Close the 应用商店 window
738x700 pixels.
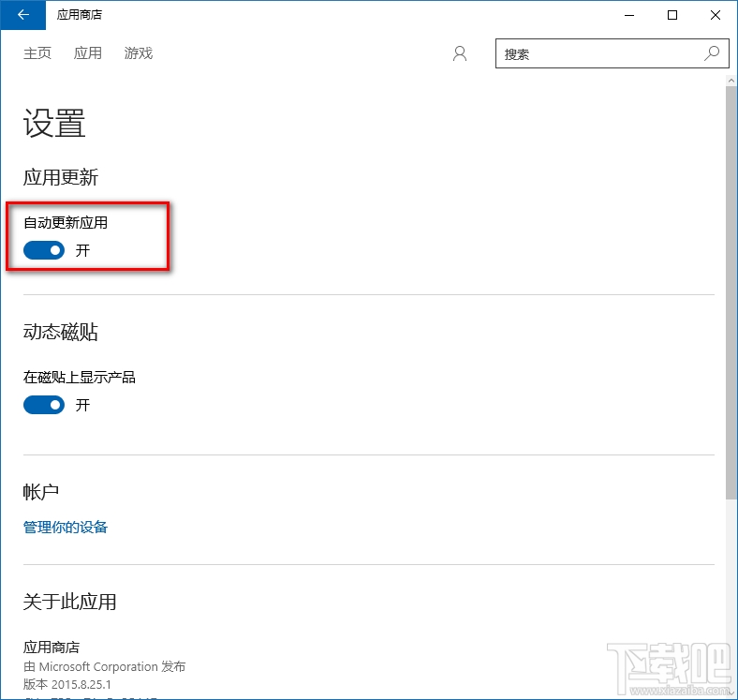tap(716, 15)
